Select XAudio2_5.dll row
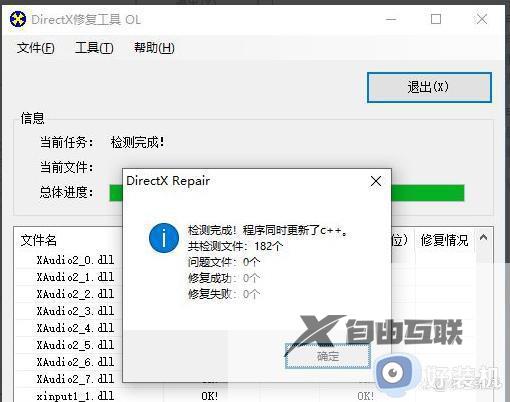510x402 pixels. click(x=75, y=345)
